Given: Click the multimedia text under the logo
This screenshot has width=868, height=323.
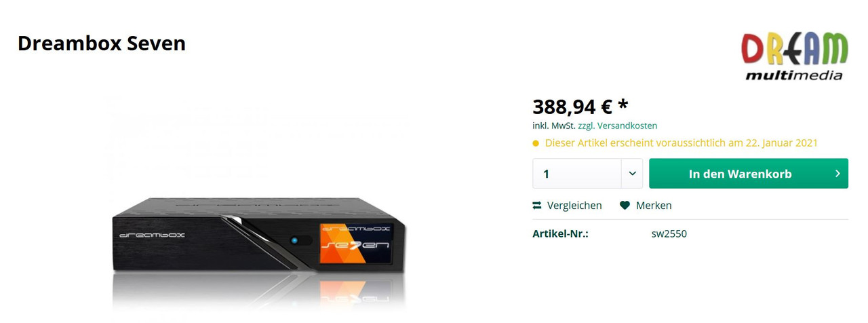Looking at the screenshot, I should (x=794, y=75).
